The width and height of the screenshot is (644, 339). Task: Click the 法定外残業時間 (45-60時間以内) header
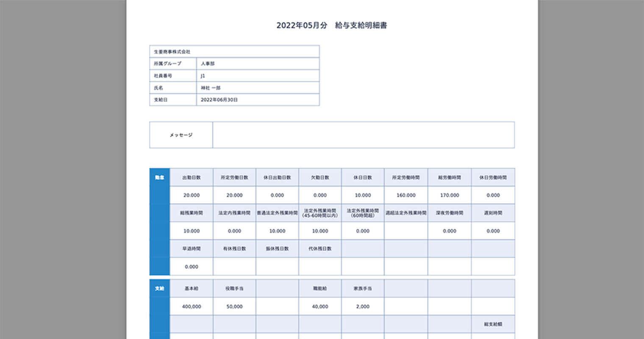pyautogui.click(x=320, y=213)
